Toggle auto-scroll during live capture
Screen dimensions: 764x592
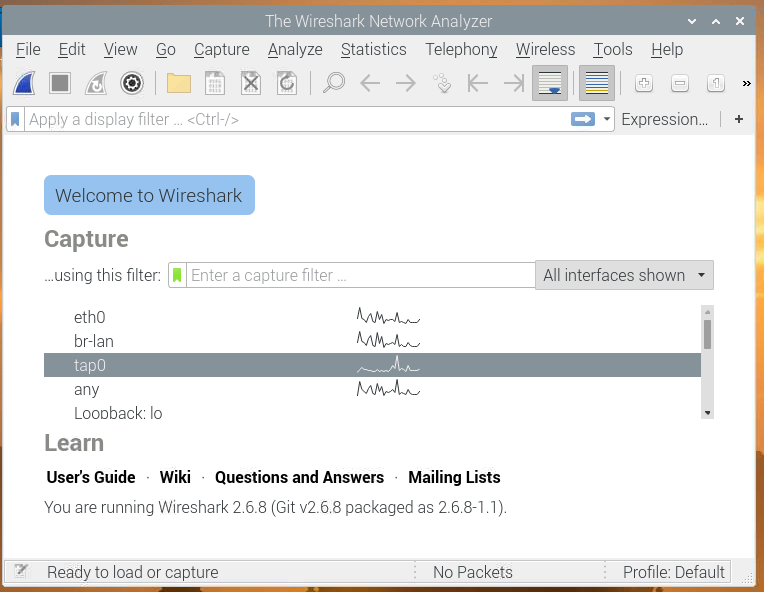click(550, 83)
